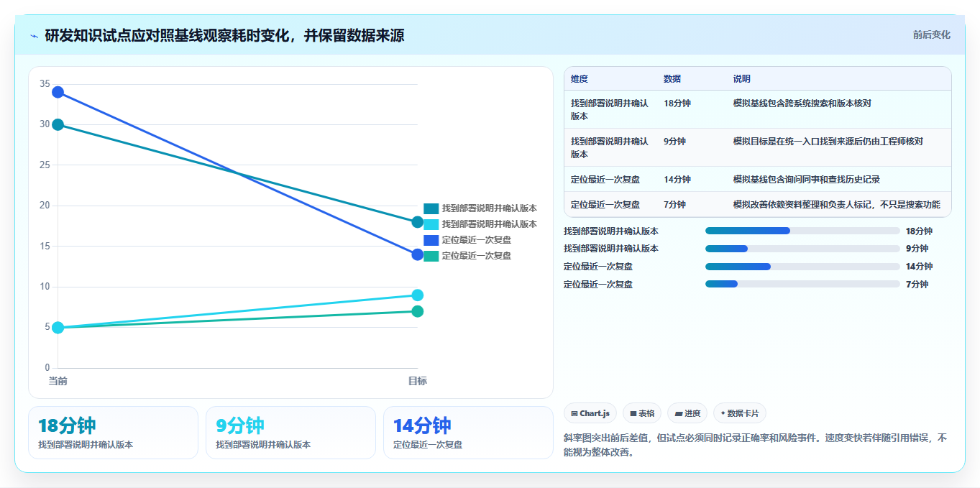Click the 18分钟 value beside its progress bar

[919, 231]
